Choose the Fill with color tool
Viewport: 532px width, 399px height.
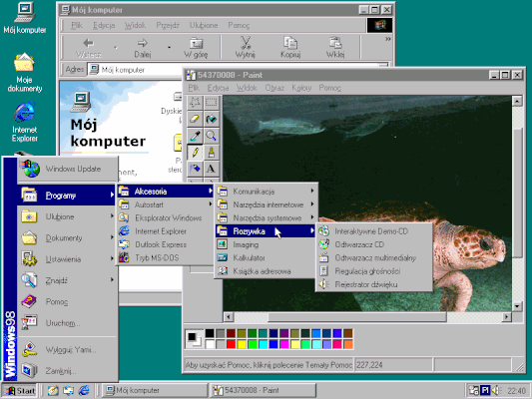[x=211, y=119]
